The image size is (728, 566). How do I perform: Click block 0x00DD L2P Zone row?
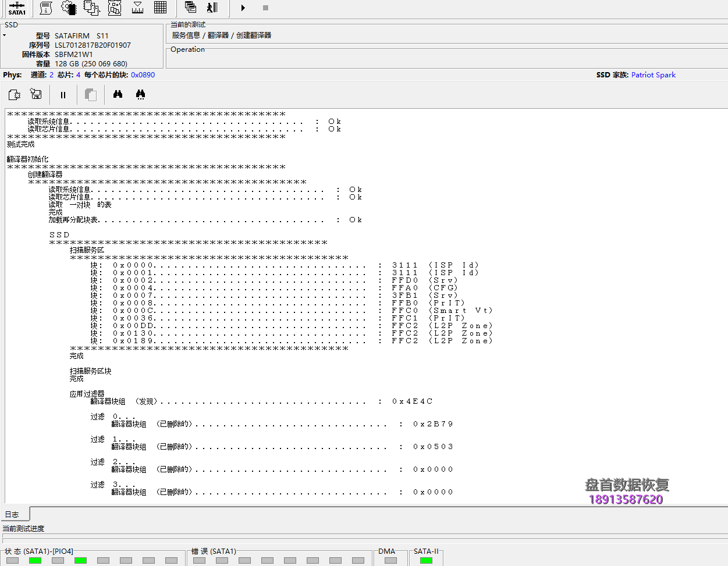pos(292,326)
